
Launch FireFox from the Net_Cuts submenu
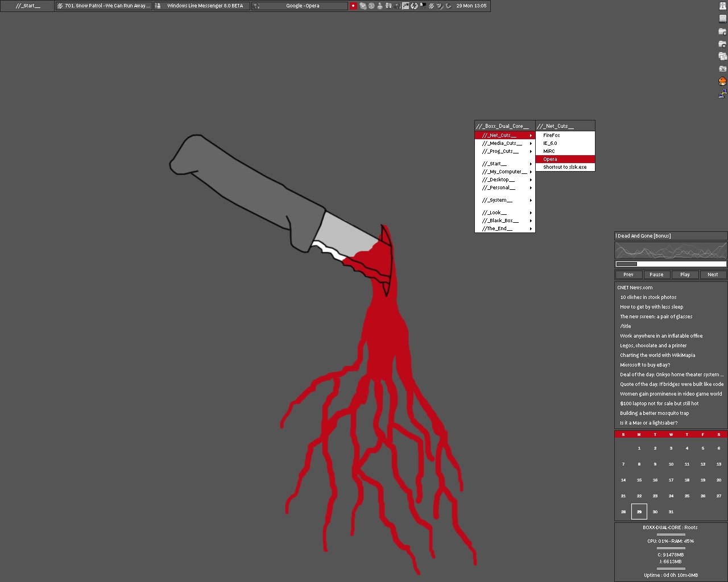(565, 135)
